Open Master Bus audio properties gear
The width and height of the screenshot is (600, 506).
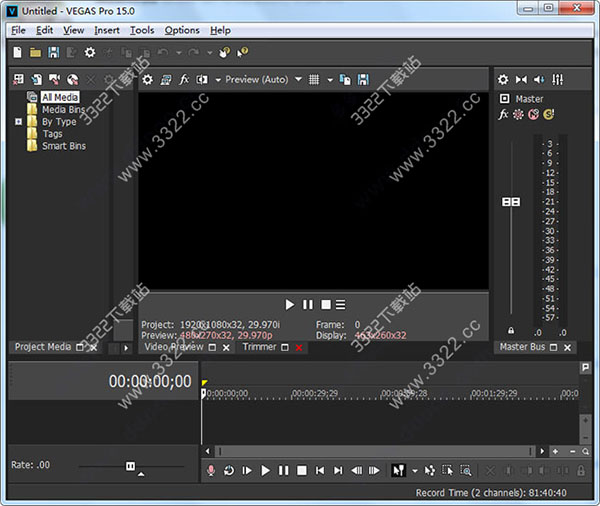point(504,79)
